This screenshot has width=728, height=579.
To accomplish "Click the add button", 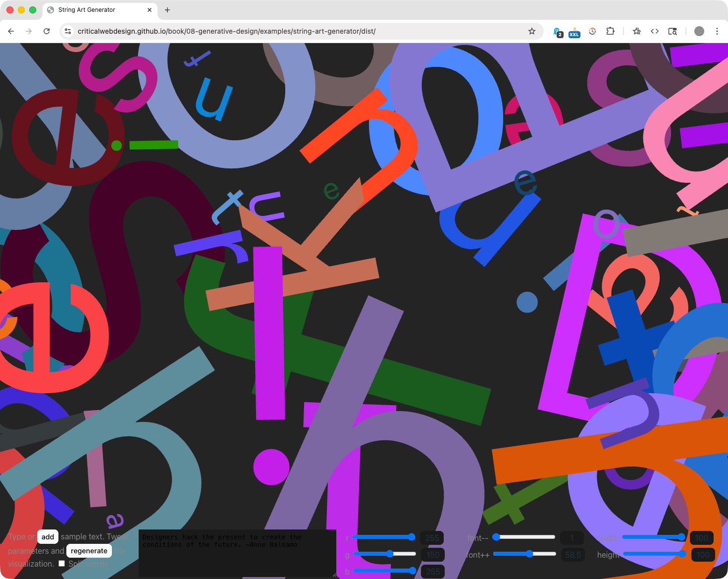I will coord(48,537).
